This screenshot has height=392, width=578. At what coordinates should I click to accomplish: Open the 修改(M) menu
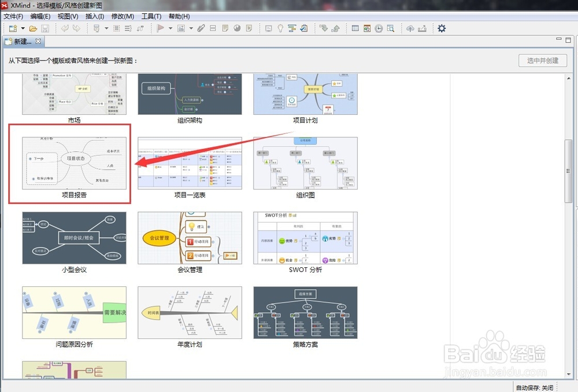click(x=123, y=16)
